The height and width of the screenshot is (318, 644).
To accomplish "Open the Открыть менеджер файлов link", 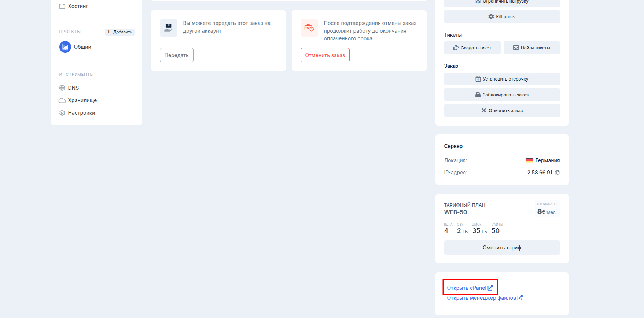I will (481, 298).
